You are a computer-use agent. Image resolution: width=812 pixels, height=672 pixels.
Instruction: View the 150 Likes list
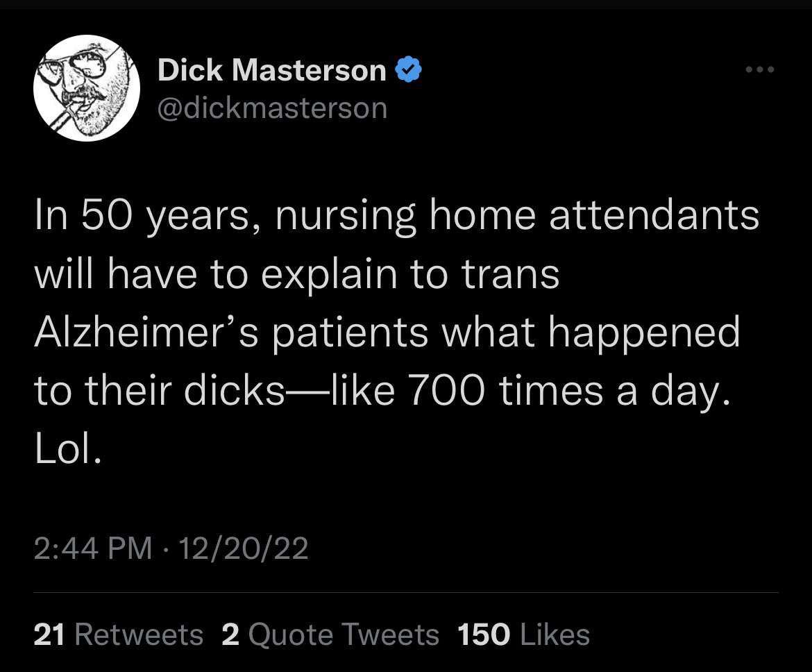point(523,635)
